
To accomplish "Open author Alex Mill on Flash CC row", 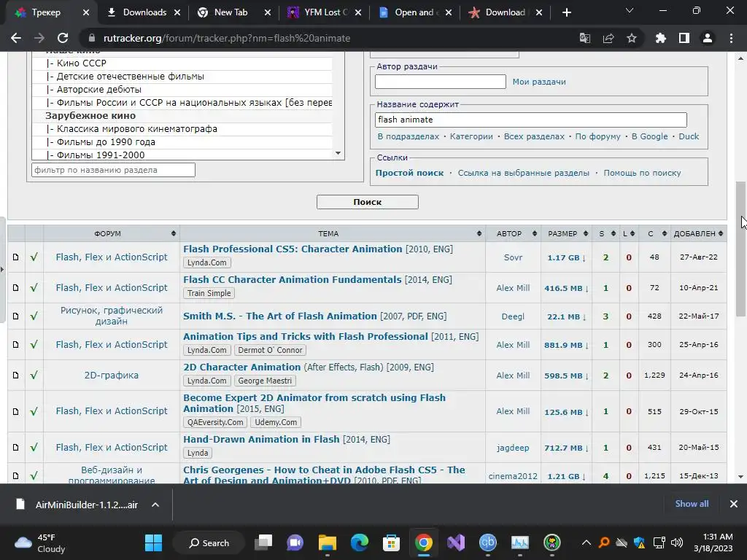I will [x=513, y=288].
